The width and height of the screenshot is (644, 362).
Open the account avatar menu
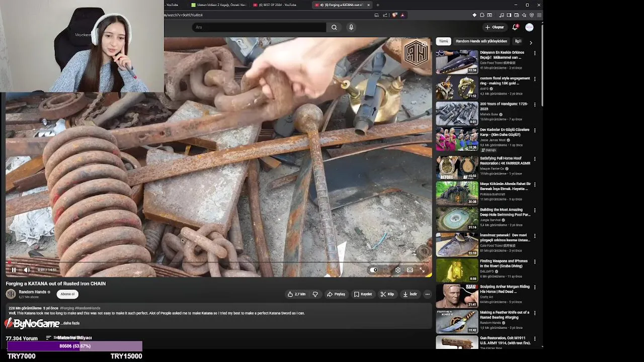[x=529, y=27]
